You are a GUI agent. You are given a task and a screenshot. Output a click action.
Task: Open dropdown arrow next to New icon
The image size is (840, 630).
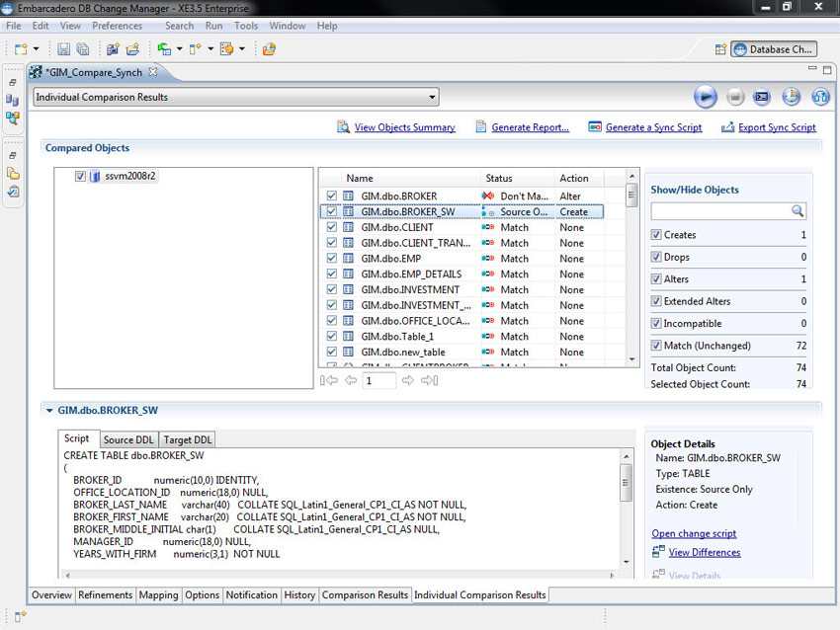click(x=36, y=49)
